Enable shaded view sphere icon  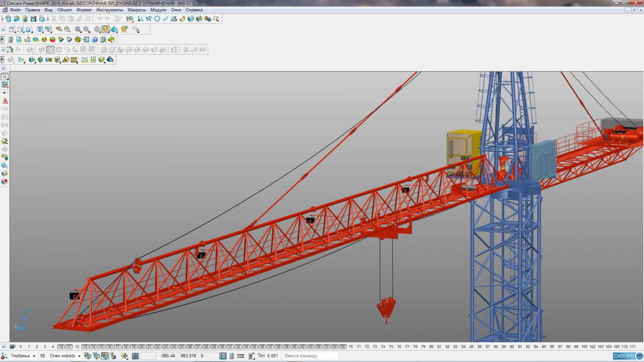tap(106, 29)
